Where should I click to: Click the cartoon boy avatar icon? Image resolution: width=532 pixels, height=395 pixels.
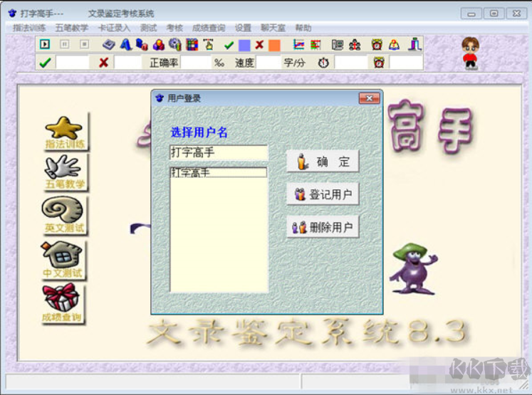470,53
